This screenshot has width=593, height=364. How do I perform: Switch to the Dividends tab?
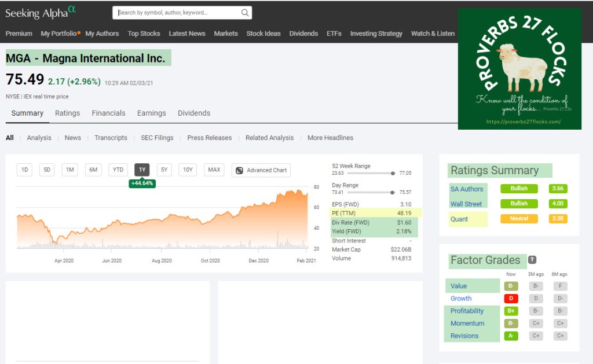click(194, 113)
